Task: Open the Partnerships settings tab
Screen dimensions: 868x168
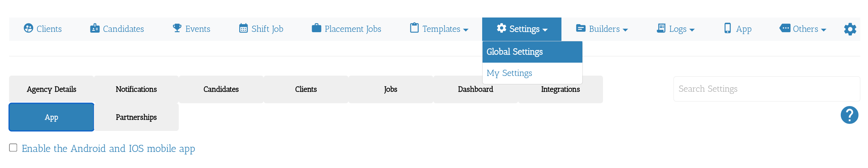Action: 136,117
